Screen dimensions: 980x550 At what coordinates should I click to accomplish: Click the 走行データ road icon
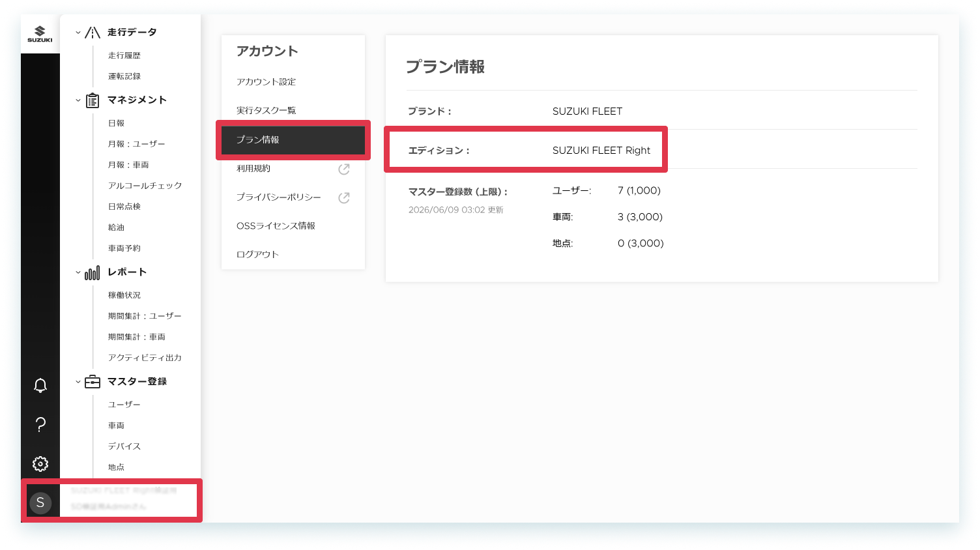point(93,33)
